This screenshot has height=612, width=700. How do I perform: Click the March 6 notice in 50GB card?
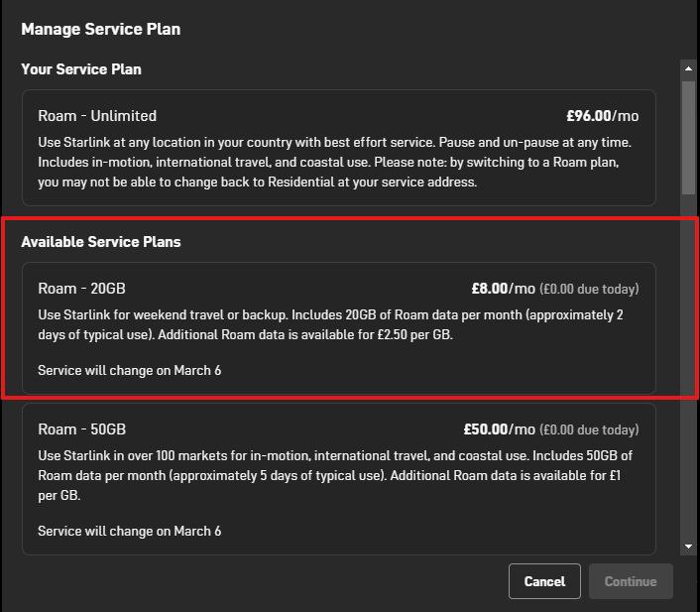pos(130,531)
